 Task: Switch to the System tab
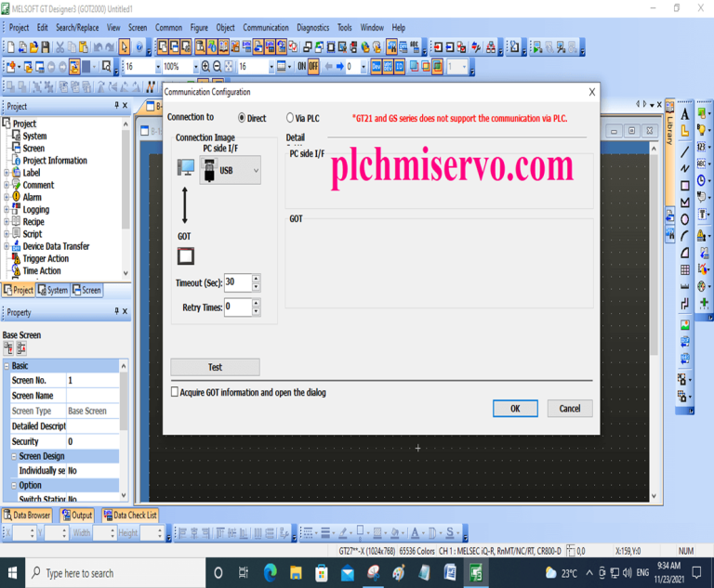point(53,291)
